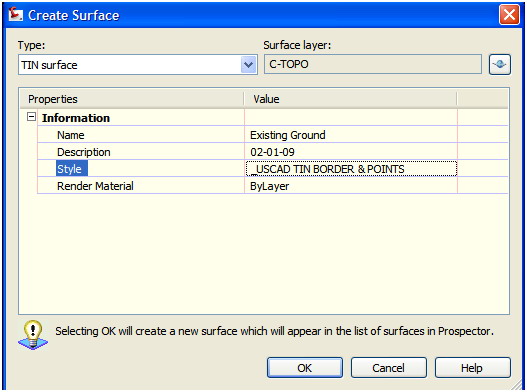Click the C-TOPO surface layer field
Viewport: 527px width, 392px height.
[373, 64]
